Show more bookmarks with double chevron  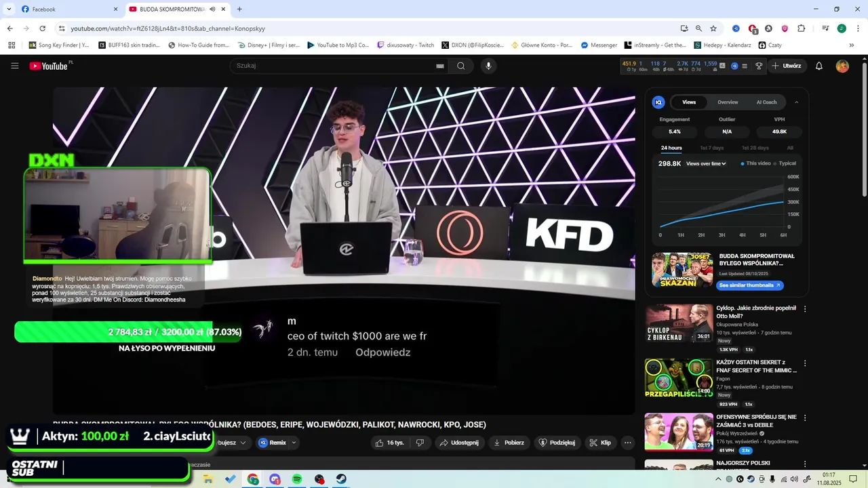point(852,45)
